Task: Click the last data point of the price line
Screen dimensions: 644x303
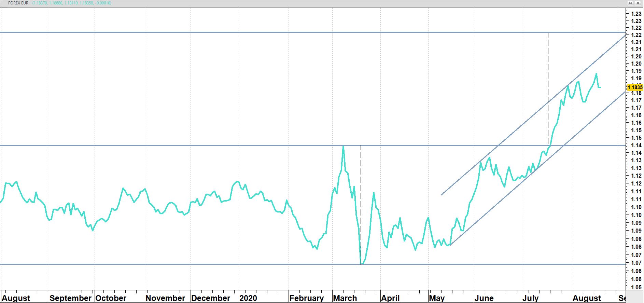Action: [x=600, y=88]
